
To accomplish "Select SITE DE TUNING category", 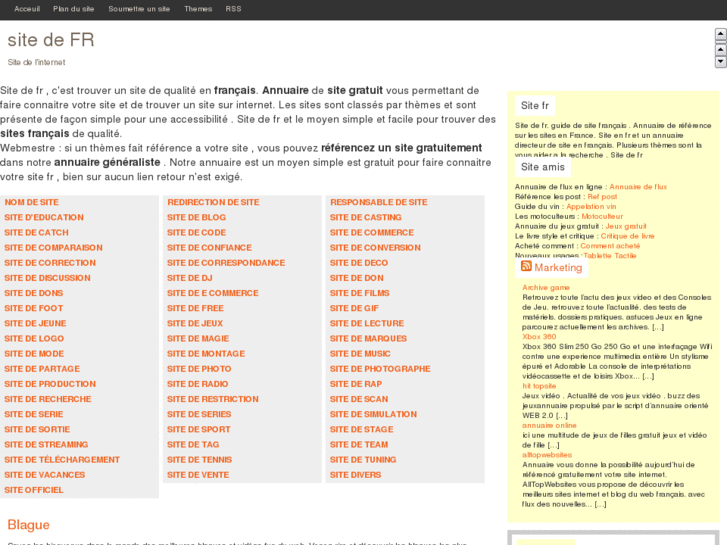I will (363, 460).
